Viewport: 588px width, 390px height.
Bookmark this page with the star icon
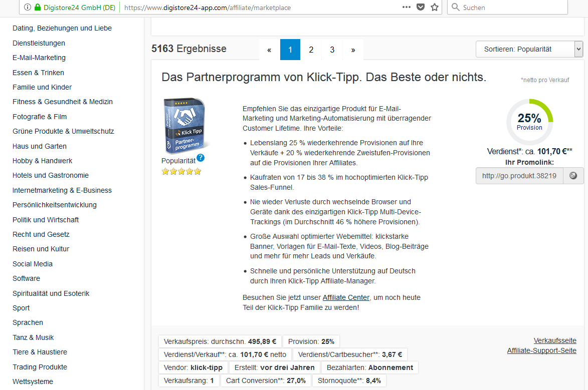435,8
